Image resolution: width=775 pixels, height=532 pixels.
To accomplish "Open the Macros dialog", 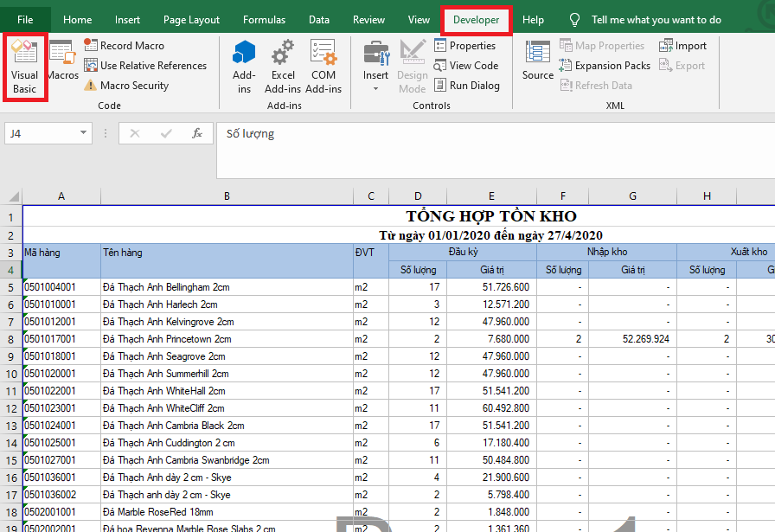I will [63, 62].
